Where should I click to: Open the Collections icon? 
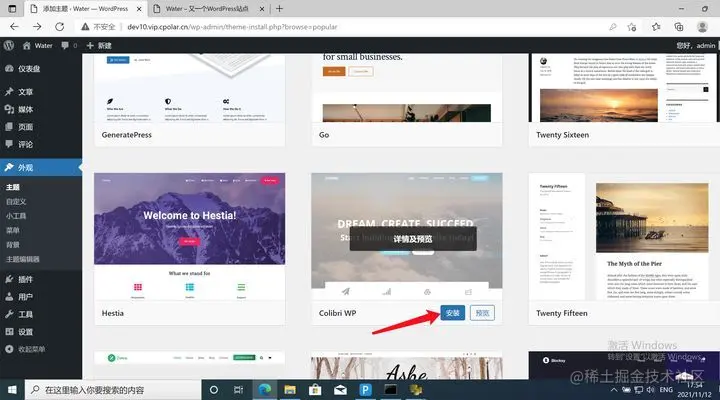[679, 27]
